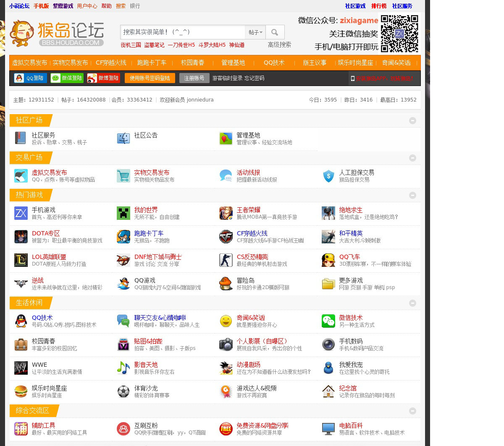
Task: Log in with the 微信登陆 button
Action: tap(67, 78)
